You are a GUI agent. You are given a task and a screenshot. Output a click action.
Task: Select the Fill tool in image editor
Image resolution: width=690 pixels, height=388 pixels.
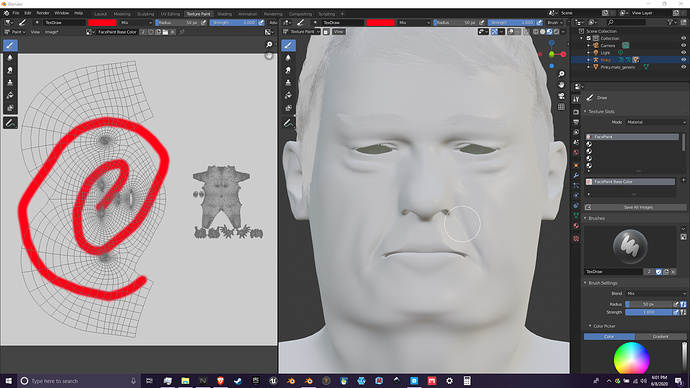[10, 95]
